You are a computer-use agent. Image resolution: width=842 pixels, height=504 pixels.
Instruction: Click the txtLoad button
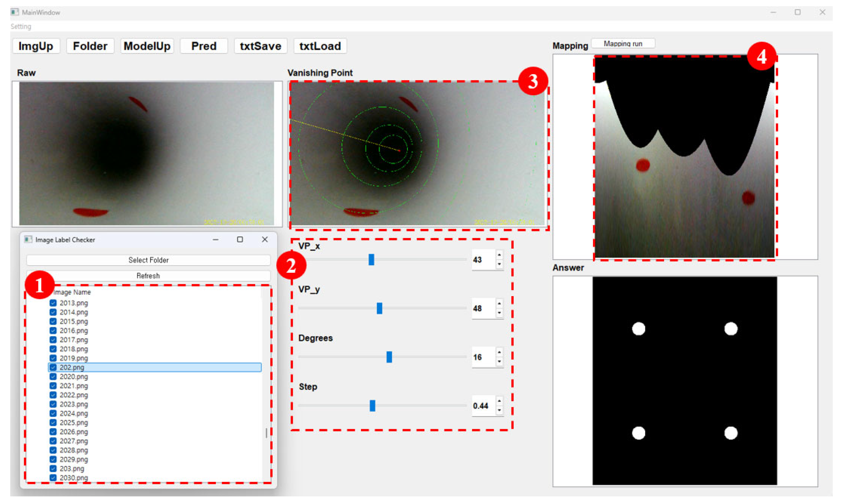point(320,46)
